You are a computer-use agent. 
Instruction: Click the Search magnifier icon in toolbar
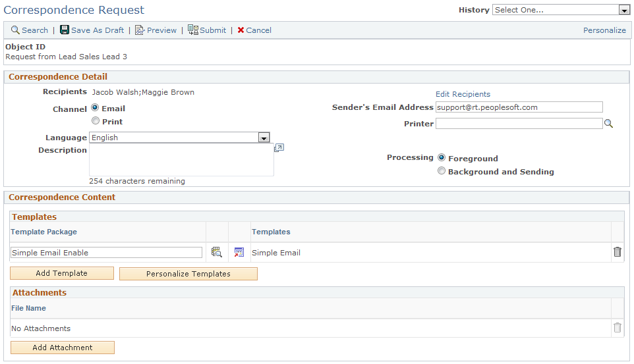coord(15,30)
